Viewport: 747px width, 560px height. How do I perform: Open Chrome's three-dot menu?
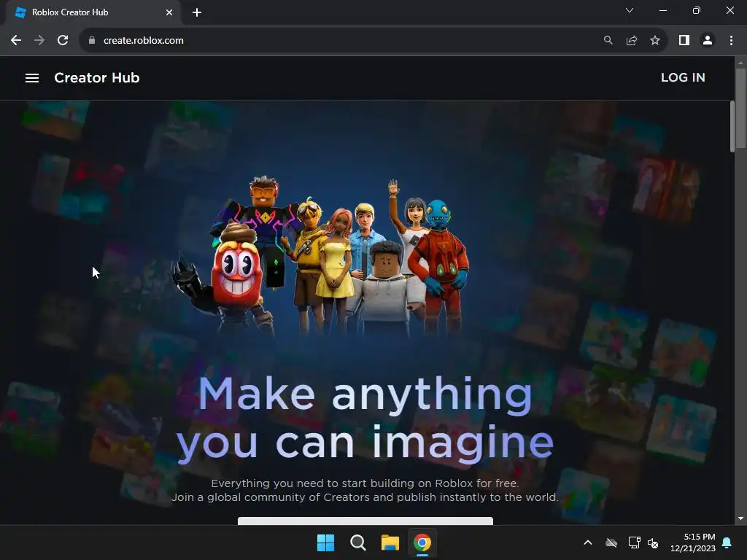coord(731,41)
